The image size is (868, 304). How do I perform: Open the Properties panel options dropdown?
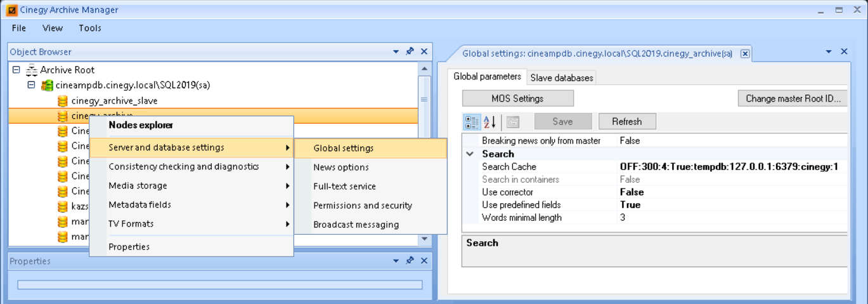[396, 261]
